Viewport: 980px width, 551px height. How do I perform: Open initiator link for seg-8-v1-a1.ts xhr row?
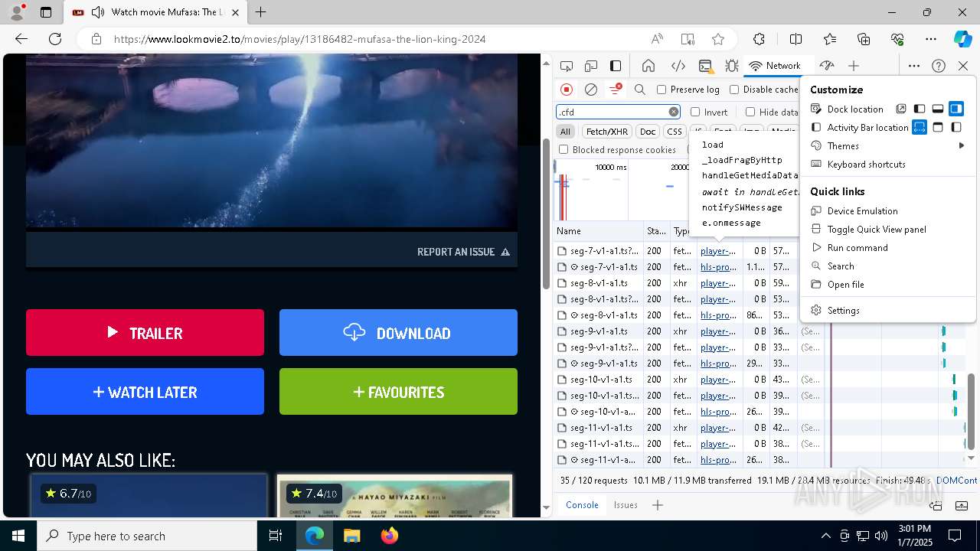pyautogui.click(x=717, y=283)
